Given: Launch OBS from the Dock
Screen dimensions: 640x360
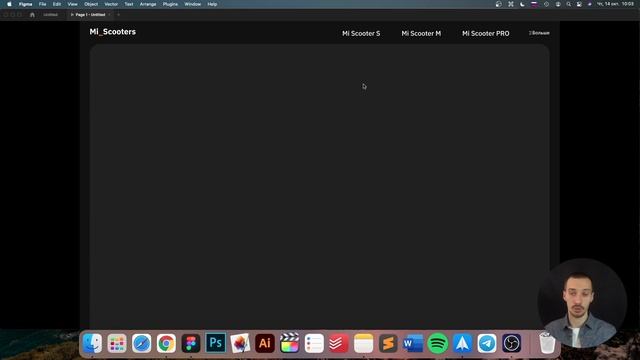Looking at the screenshot, I should click(x=511, y=343).
